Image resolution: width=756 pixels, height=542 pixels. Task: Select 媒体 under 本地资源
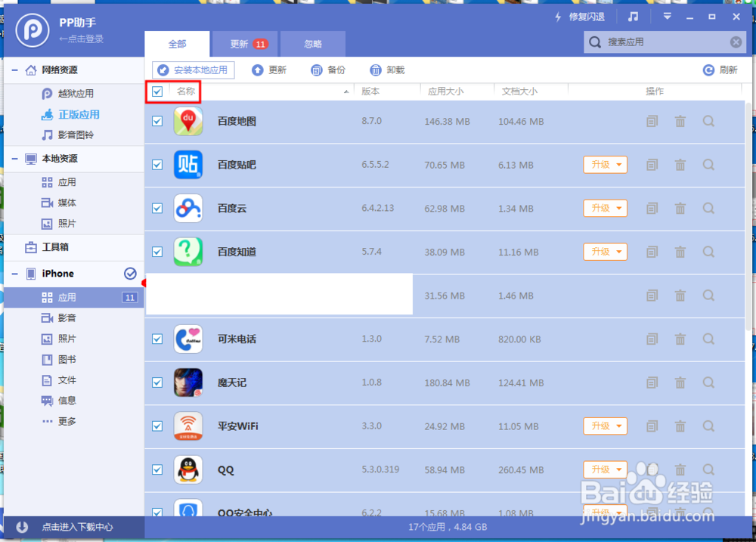[x=59, y=203]
